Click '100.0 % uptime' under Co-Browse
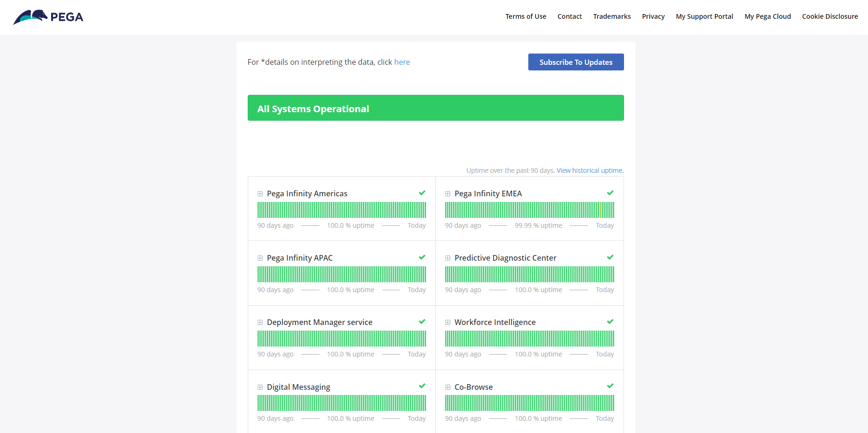The width and height of the screenshot is (868, 433). coord(538,418)
